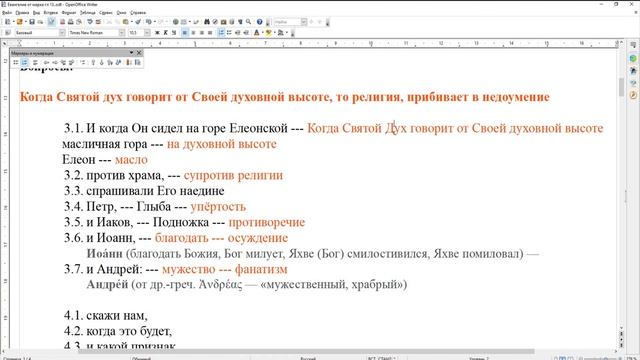Close the bullets and numbering toolbar
The width and height of the screenshot is (640, 360).
(139, 53)
